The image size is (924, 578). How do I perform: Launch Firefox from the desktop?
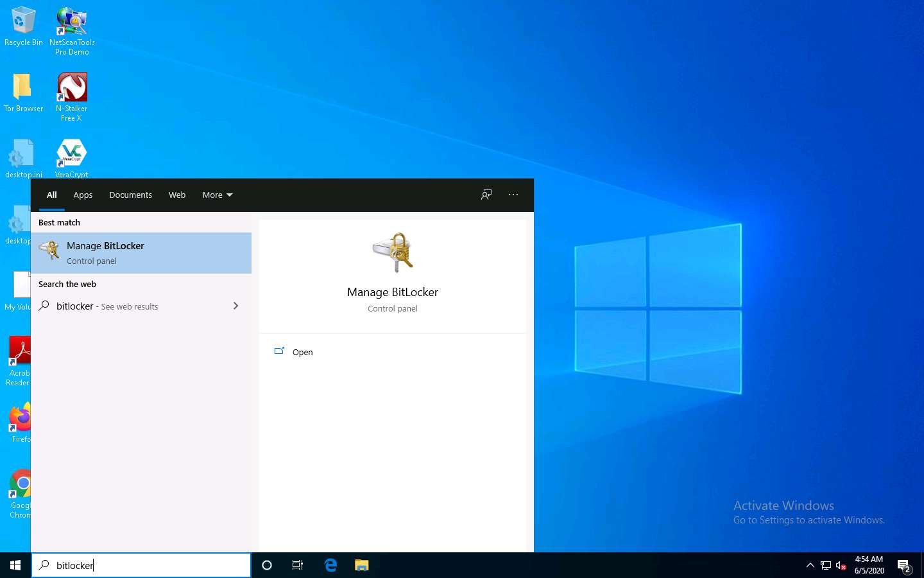point(19,417)
